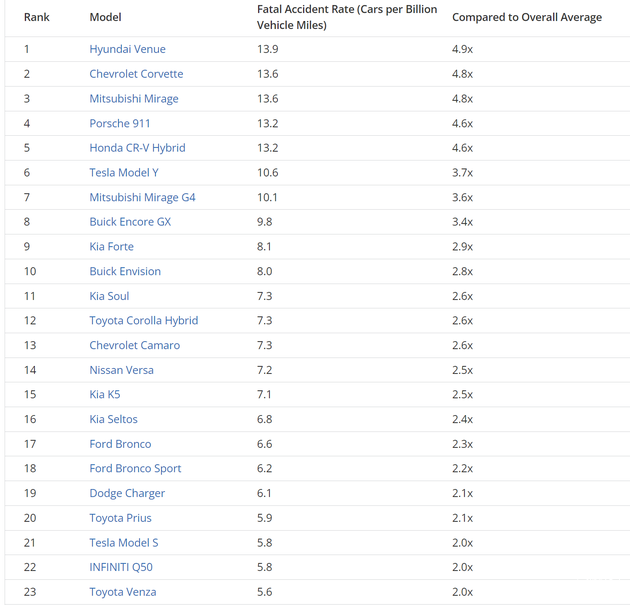Click the Tesla Model Y link
630x605 pixels.
click(x=124, y=172)
